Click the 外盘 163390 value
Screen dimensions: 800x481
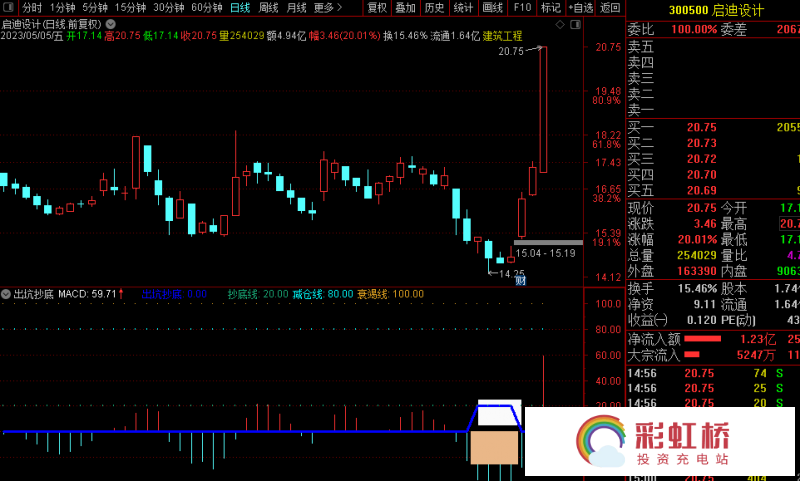[x=697, y=271]
